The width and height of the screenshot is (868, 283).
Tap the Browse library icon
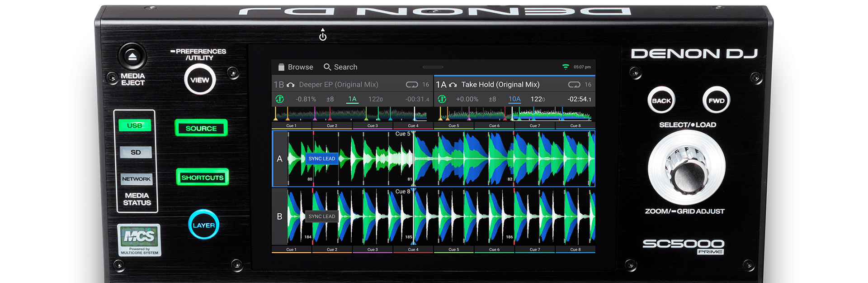point(281,67)
